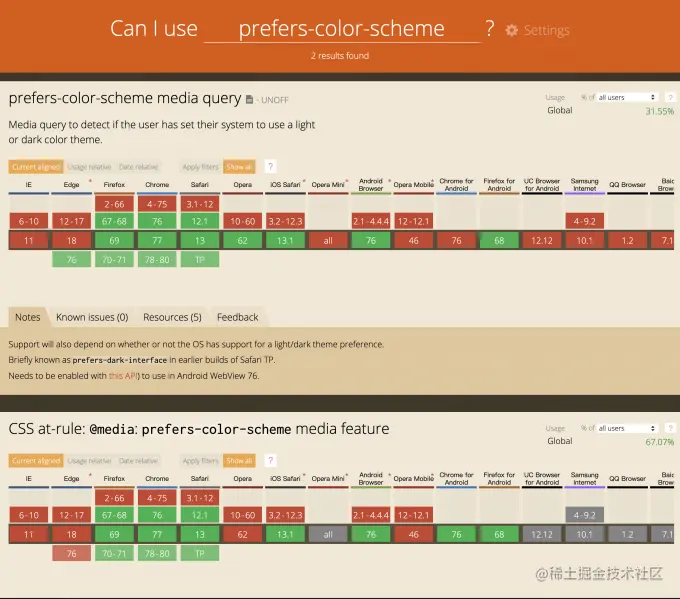Select UC Browser 12.12 cell in media query table
The width and height of the screenshot is (680, 599).
click(542, 240)
